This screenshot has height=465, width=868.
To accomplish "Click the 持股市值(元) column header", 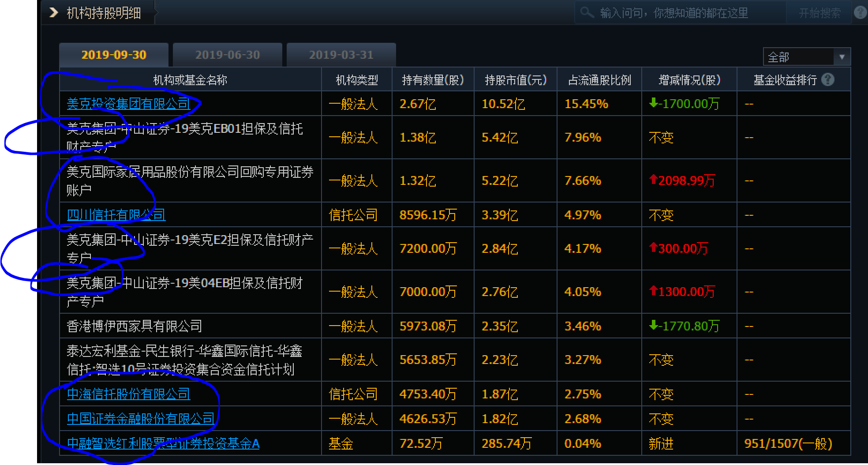I will tap(516, 80).
